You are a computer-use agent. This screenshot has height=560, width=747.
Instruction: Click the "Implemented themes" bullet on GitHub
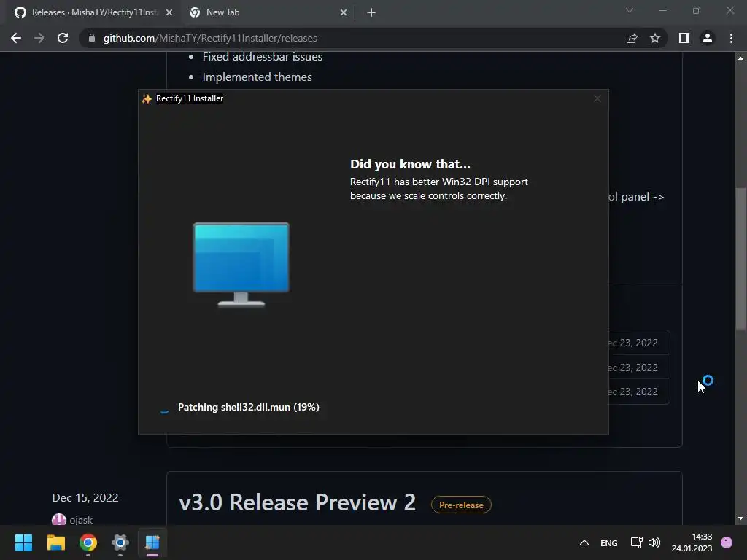[x=258, y=77]
